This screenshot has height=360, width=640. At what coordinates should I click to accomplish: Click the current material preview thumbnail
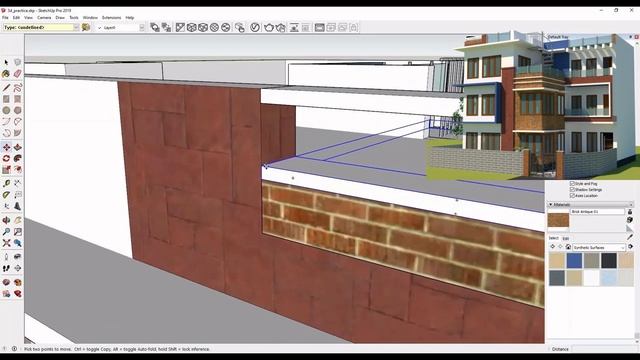558,220
